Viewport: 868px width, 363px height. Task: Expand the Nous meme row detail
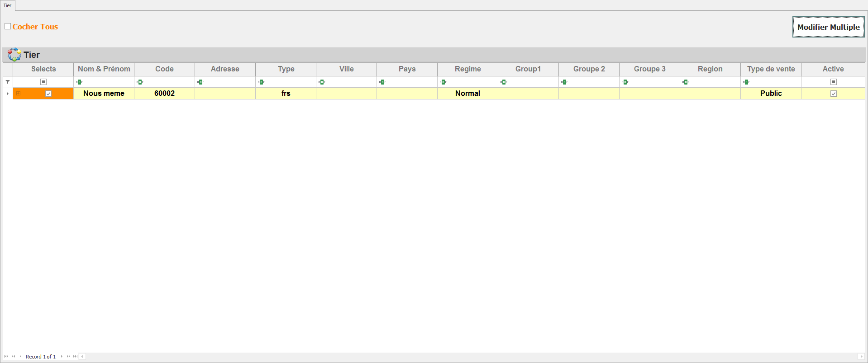[19, 94]
